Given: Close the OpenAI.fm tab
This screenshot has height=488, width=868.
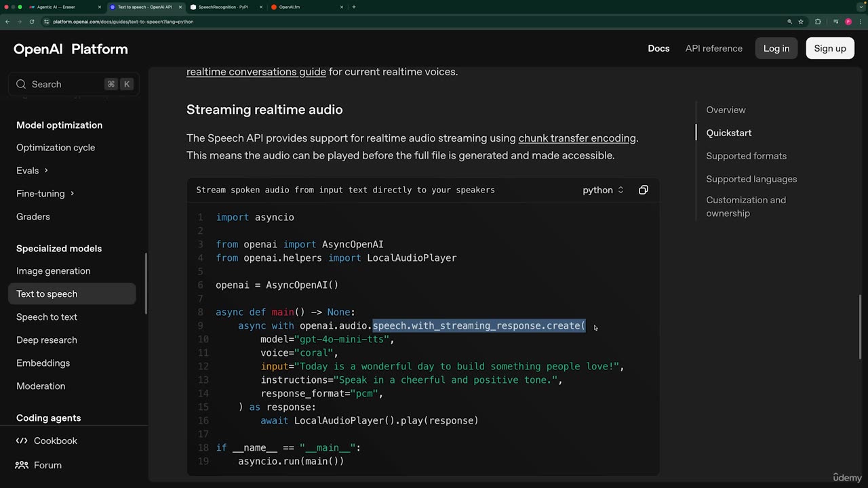Looking at the screenshot, I should click(x=342, y=7).
